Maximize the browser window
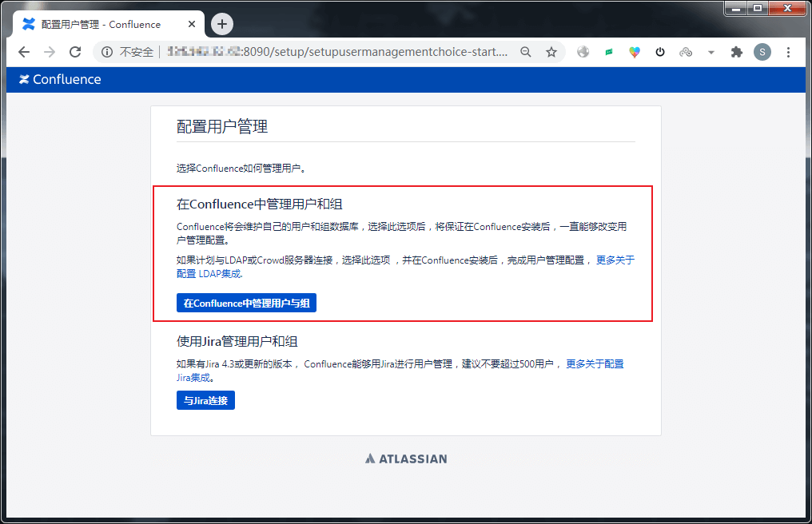This screenshot has height=524, width=812. [758, 8]
